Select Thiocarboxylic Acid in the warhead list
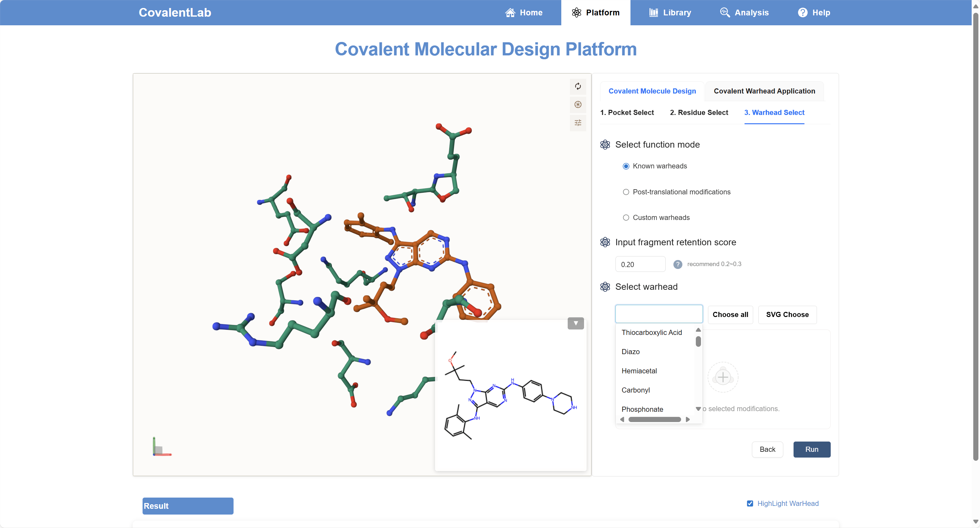 pyautogui.click(x=651, y=332)
